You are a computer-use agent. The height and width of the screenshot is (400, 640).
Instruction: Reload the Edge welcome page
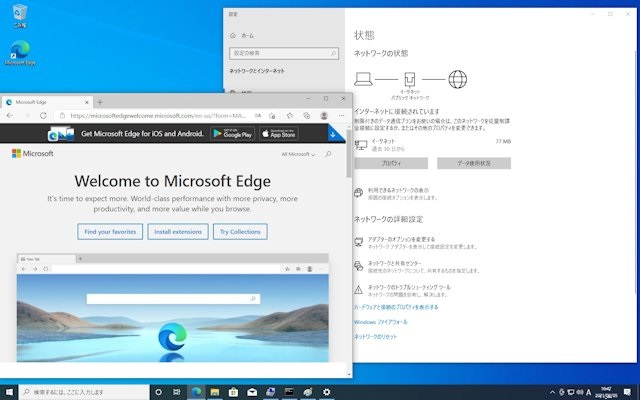(43, 116)
